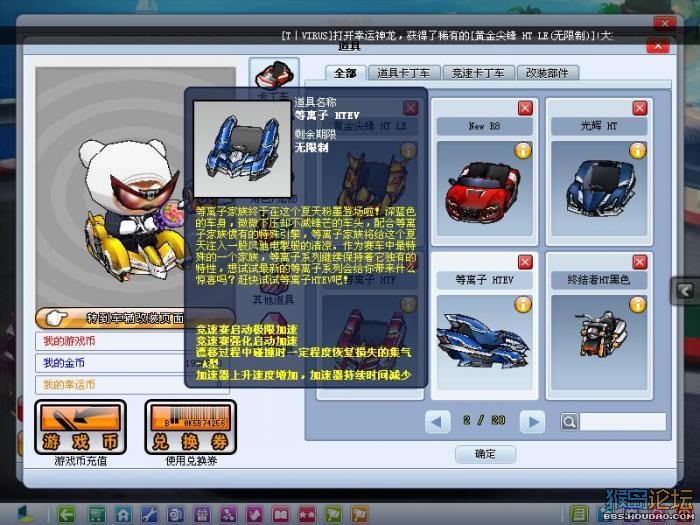Open the pink bird icon in bottom bar
The width and height of the screenshot is (700, 525).
[254, 514]
